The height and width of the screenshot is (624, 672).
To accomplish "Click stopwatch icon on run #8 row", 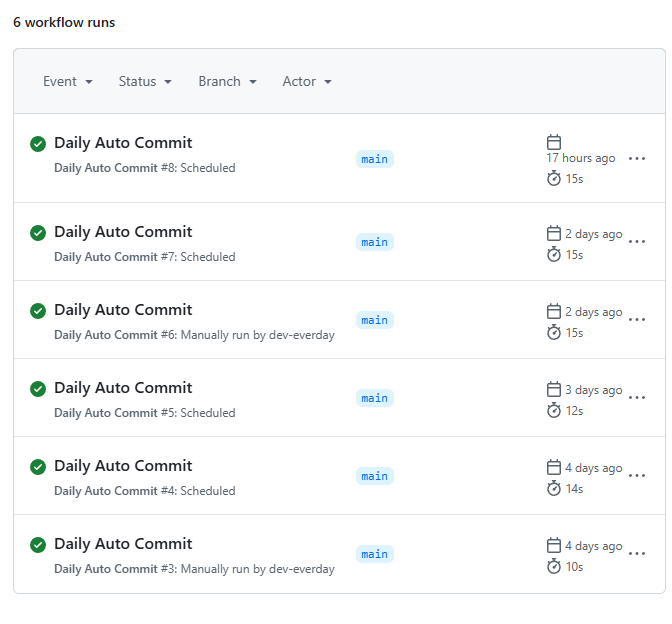I will (x=554, y=178).
